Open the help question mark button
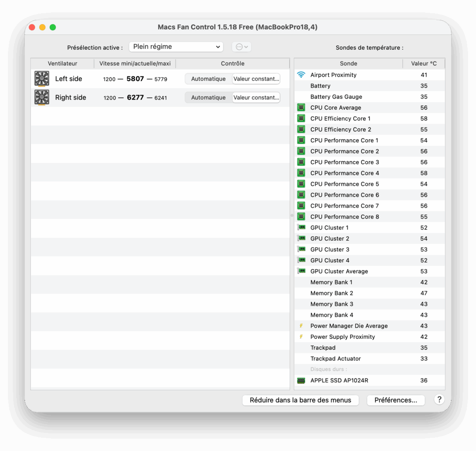The height and width of the screenshot is (451, 476). (439, 399)
